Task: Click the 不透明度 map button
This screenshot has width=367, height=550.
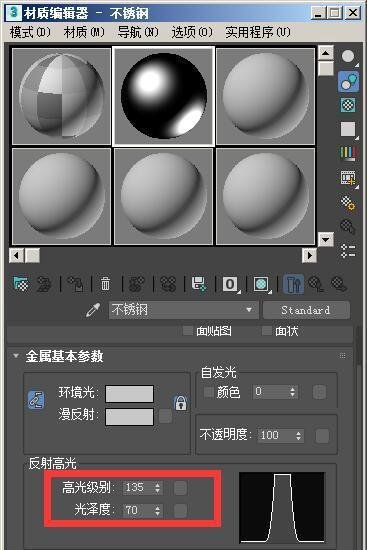Action: click(x=322, y=436)
